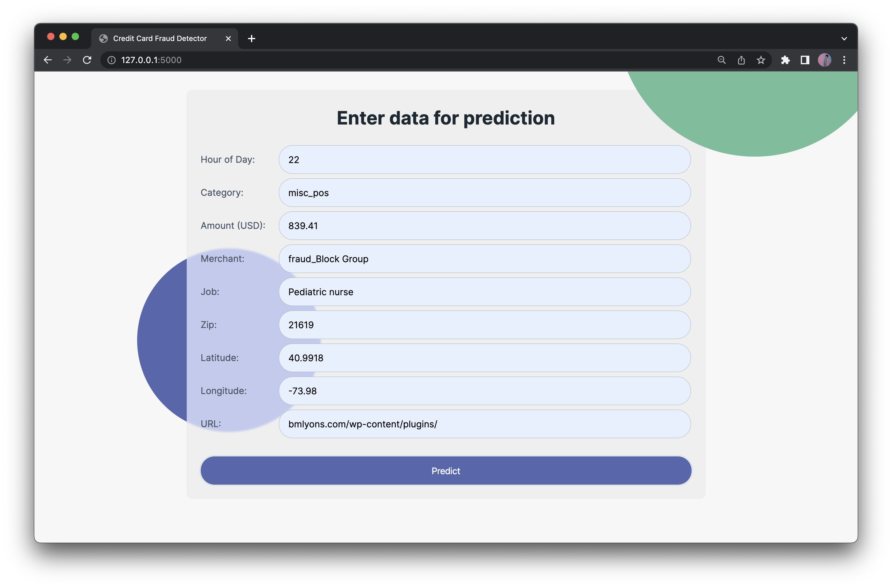Click the 'URL:' label
Screen dimensions: 892x588
pos(211,423)
